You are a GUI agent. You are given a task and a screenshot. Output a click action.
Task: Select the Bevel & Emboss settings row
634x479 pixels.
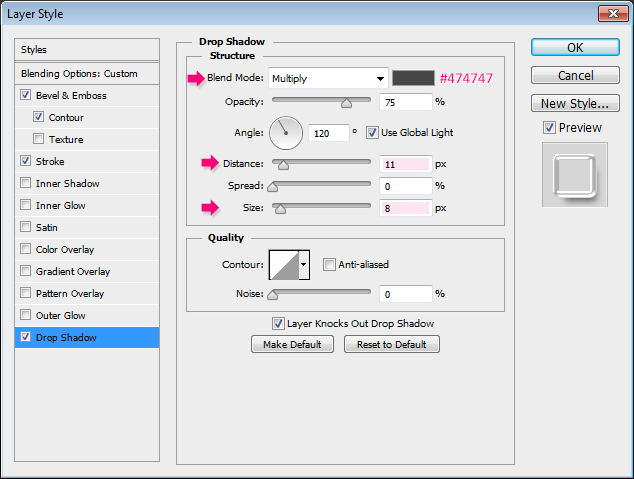coord(87,95)
